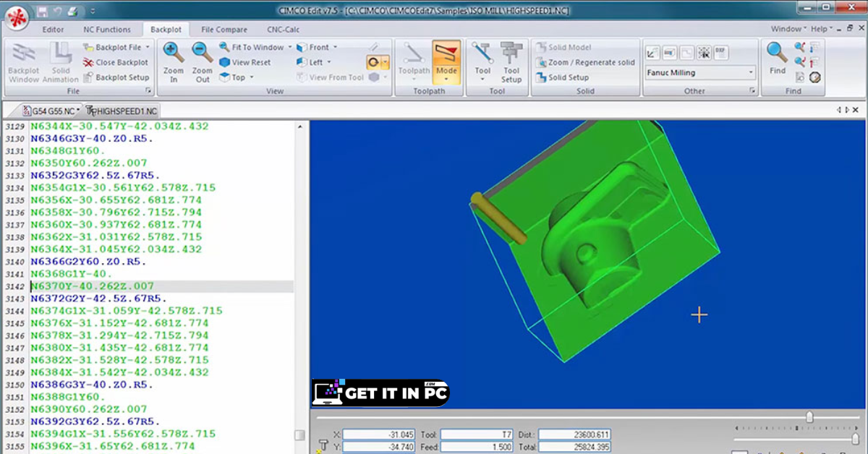Click the Total field showing 25824.395
Image resolution: width=868 pixels, height=454 pixels.
click(x=574, y=448)
